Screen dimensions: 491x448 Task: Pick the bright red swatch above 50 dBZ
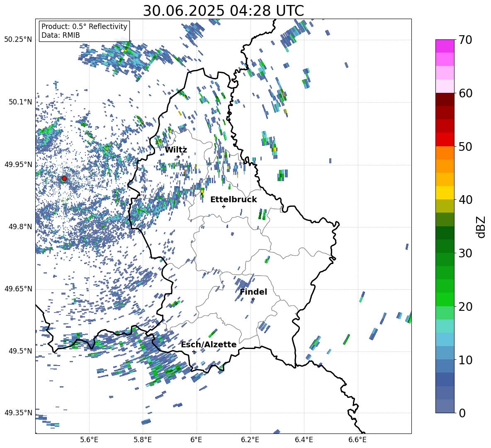(445, 139)
